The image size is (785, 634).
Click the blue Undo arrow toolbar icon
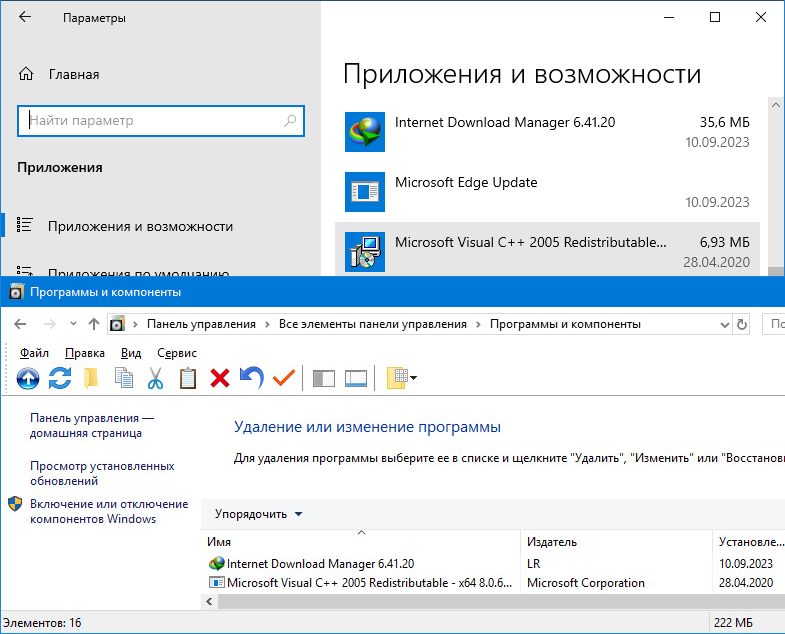click(252, 378)
